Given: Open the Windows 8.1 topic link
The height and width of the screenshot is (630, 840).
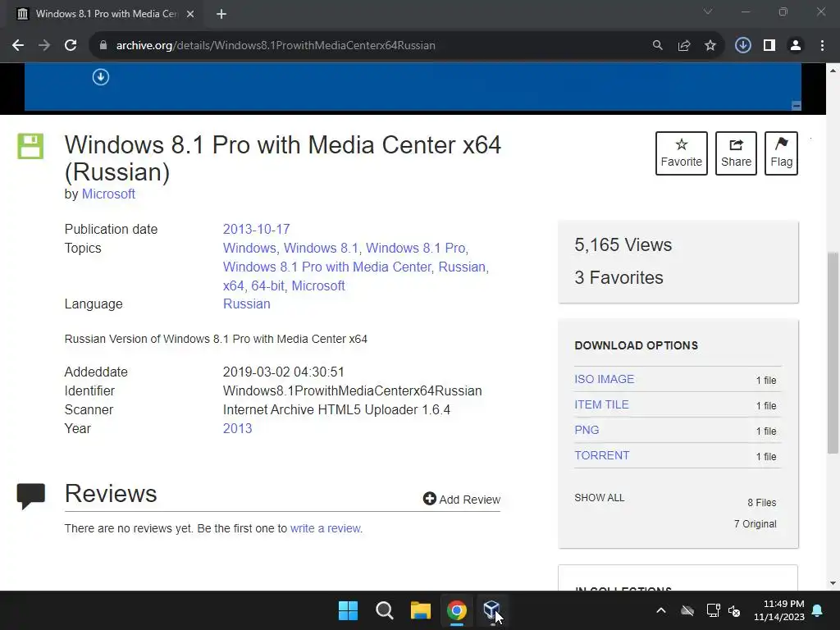Looking at the screenshot, I should coord(321,248).
